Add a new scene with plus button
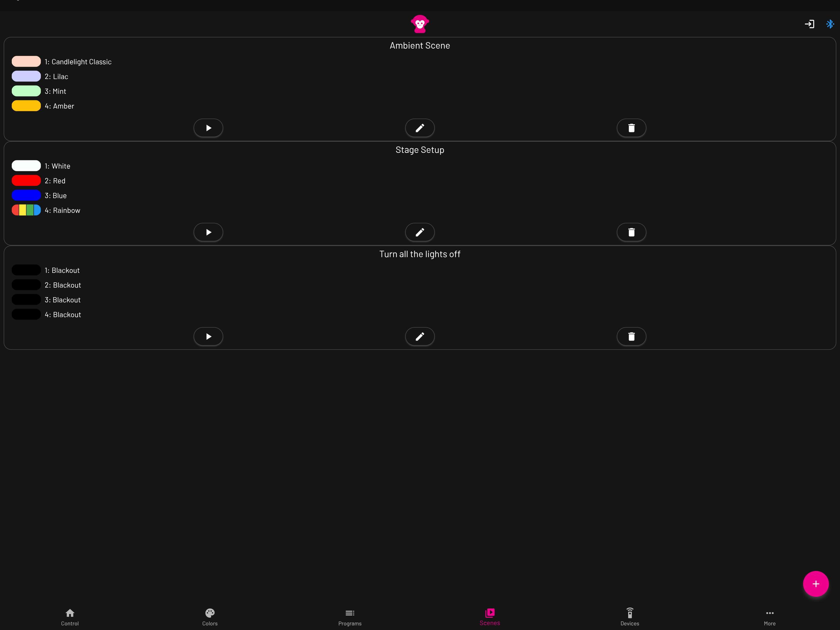The width and height of the screenshot is (840, 630). tap(815, 583)
